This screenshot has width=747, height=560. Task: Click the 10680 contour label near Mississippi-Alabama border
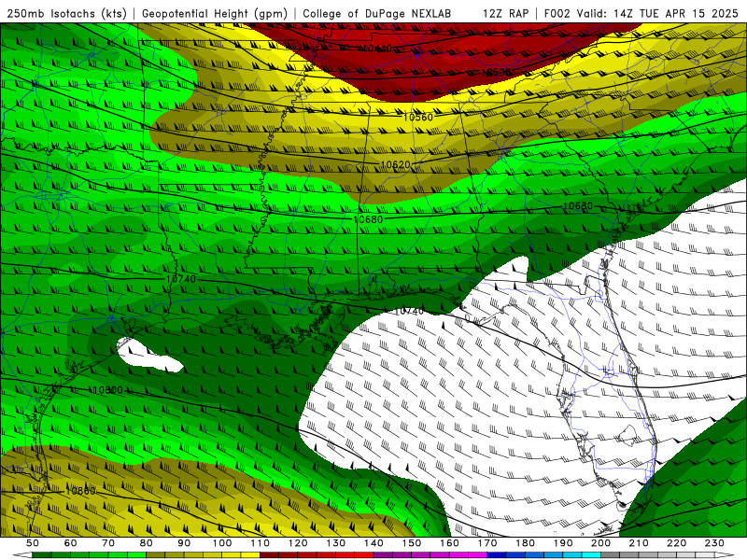click(x=368, y=219)
